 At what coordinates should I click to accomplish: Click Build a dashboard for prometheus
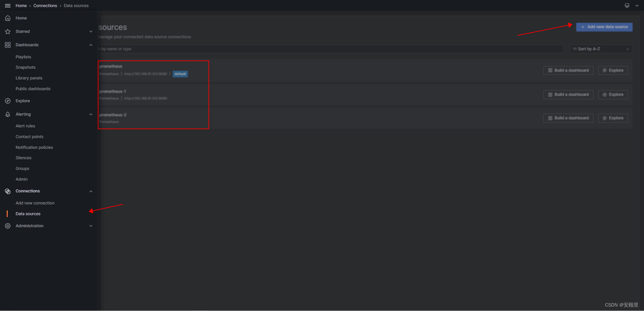coord(568,70)
